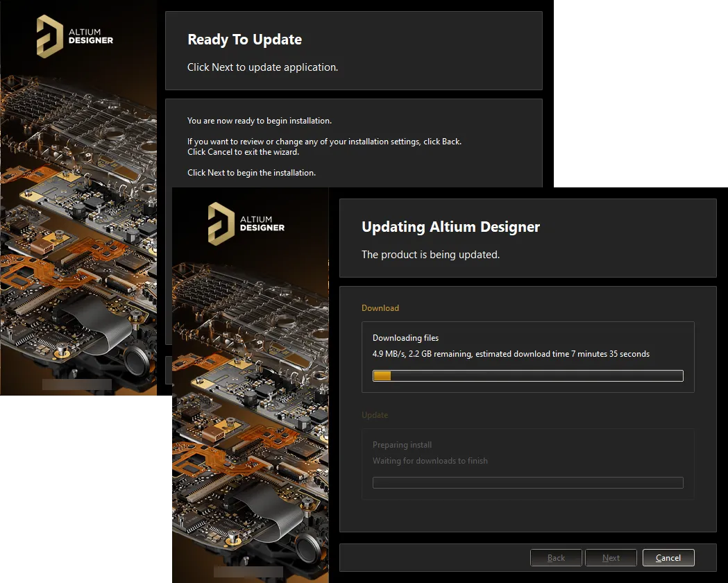Click 'Click Next to begin the installation.' line
The image size is (728, 583).
[x=251, y=173]
